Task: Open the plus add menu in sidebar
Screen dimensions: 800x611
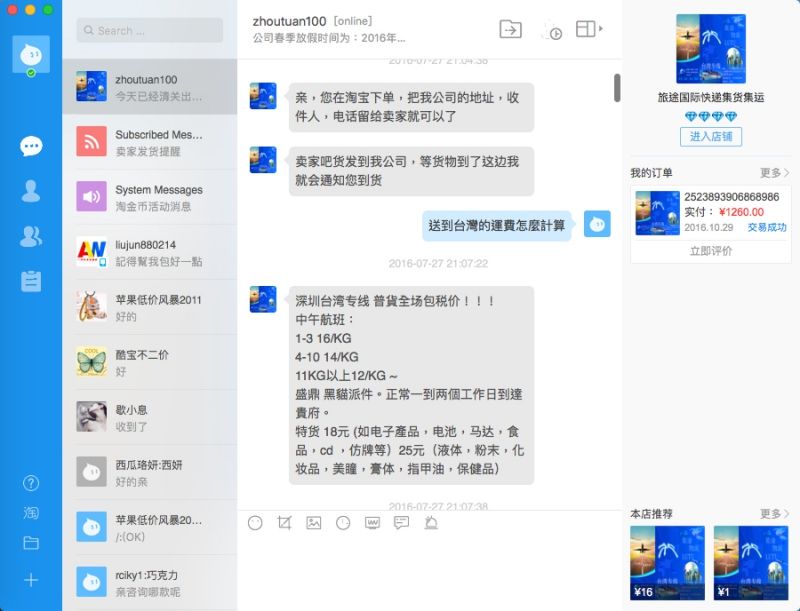Action: click(x=31, y=580)
